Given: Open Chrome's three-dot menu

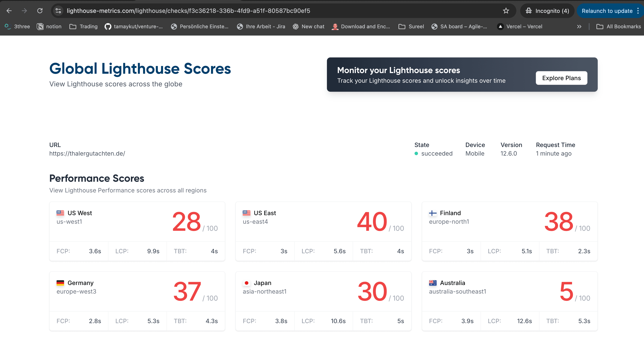Looking at the screenshot, I should (x=638, y=11).
